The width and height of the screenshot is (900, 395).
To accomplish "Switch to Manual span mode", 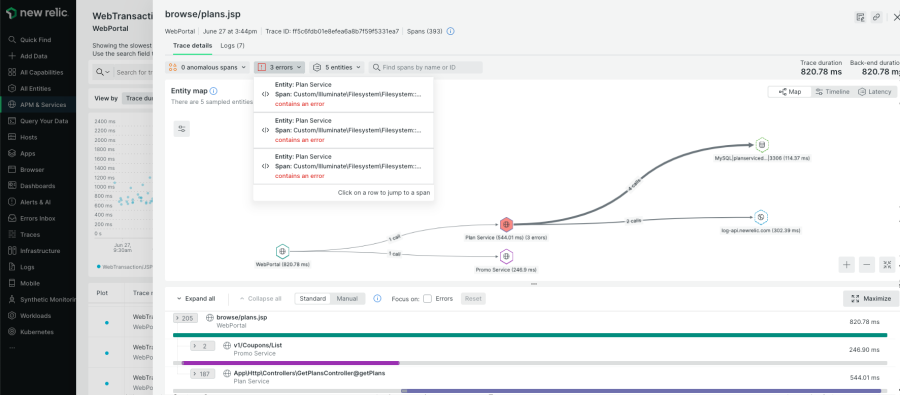I will (347, 299).
